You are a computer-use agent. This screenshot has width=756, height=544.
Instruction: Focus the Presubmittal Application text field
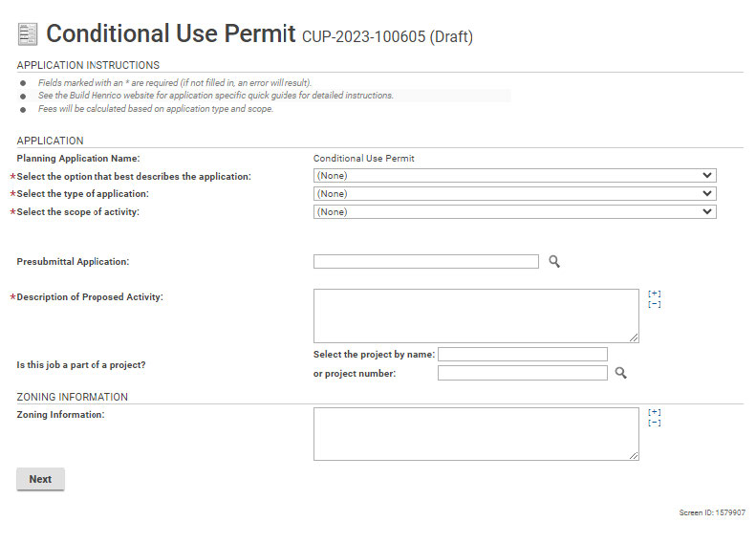[425, 261]
